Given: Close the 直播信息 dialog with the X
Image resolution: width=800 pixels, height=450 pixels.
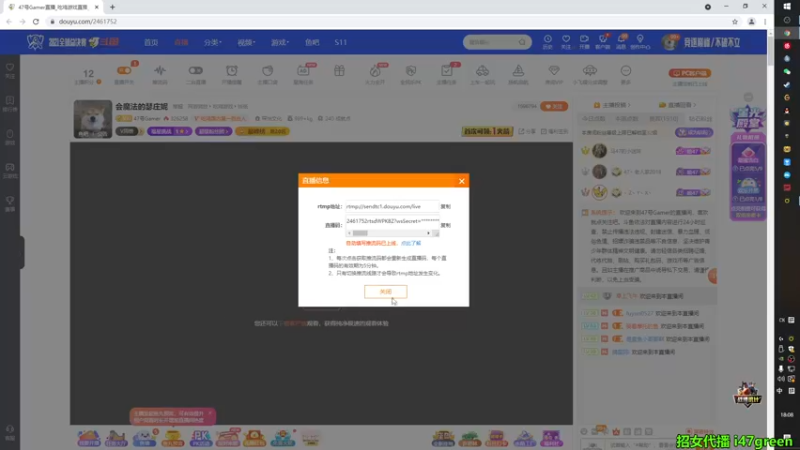Looking at the screenshot, I should coord(461,181).
